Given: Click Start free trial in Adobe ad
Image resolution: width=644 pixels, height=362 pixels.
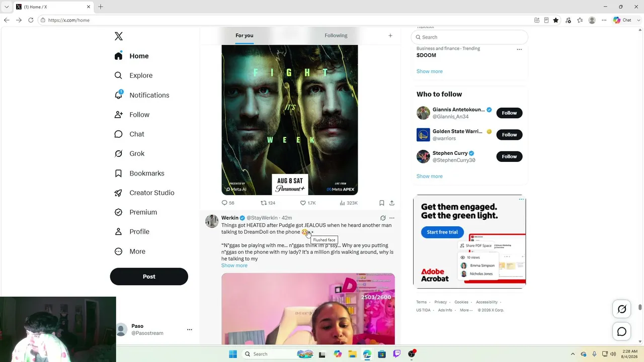Looking at the screenshot, I should pos(442,232).
